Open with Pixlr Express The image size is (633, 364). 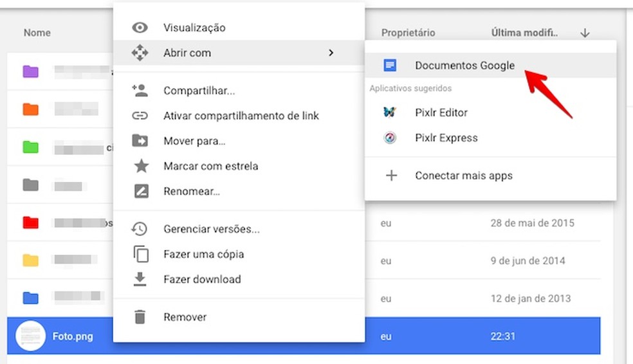coord(446,138)
